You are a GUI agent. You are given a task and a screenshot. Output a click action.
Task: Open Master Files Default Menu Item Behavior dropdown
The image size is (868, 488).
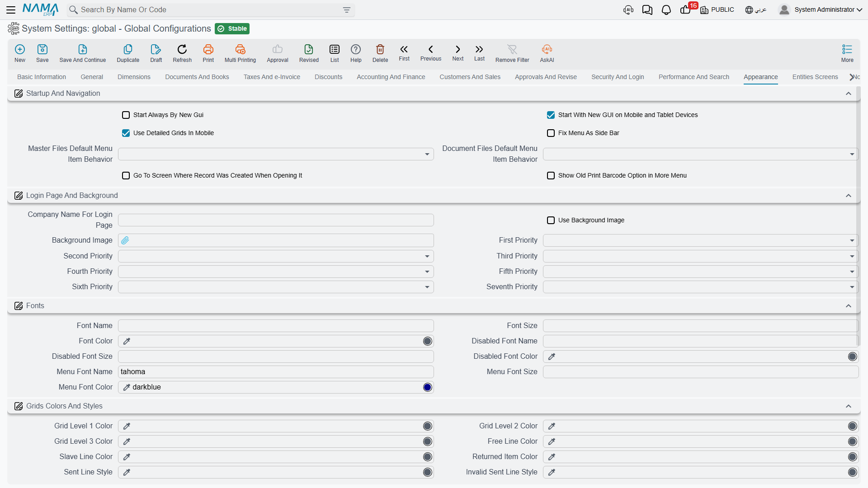click(276, 154)
